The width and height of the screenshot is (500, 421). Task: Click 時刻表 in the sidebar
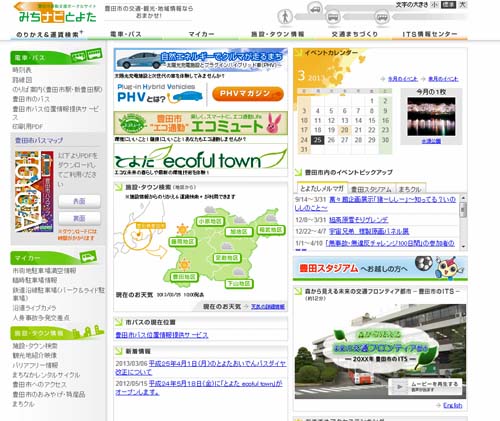22,70
